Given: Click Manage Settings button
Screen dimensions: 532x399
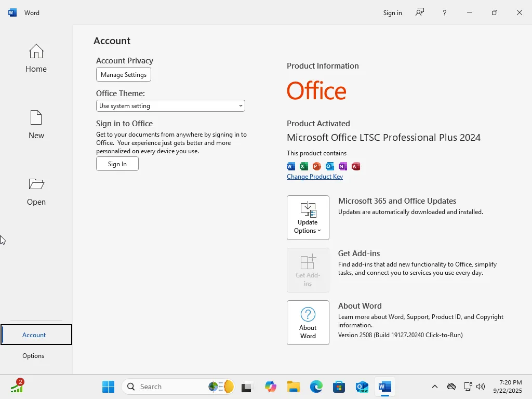Looking at the screenshot, I should coord(124,75).
